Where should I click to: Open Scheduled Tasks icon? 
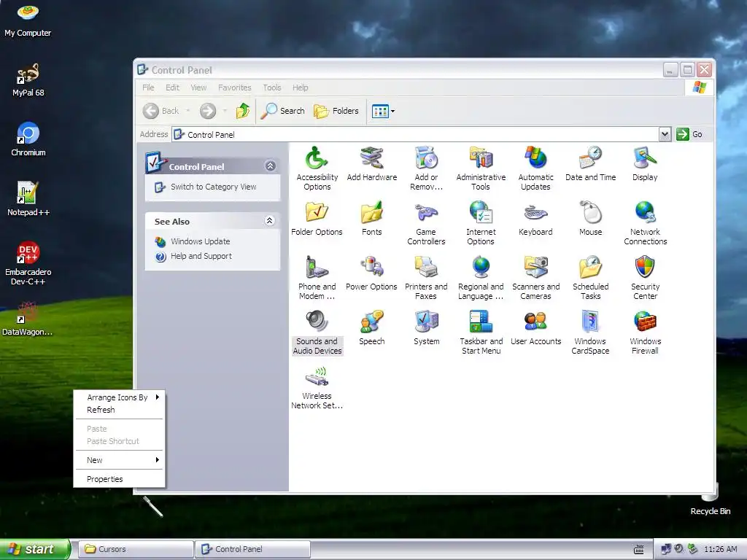click(590, 278)
